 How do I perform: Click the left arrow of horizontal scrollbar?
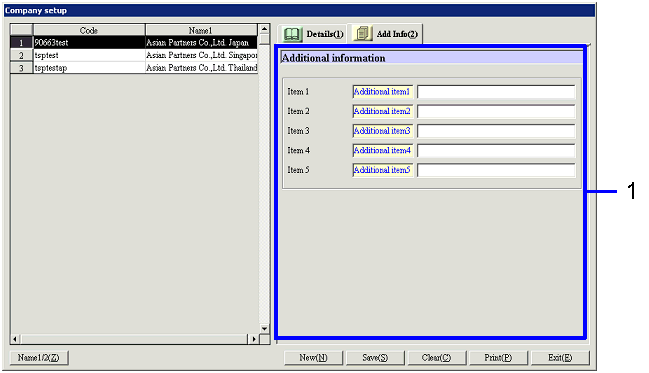(15, 339)
